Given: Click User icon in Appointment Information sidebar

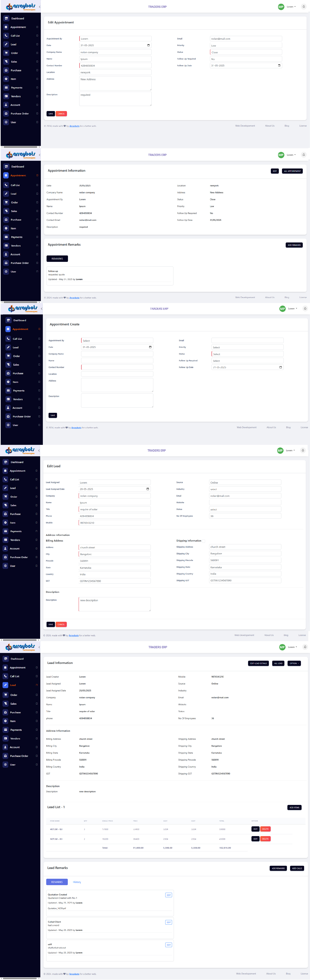Looking at the screenshot, I should [x=6, y=272].
